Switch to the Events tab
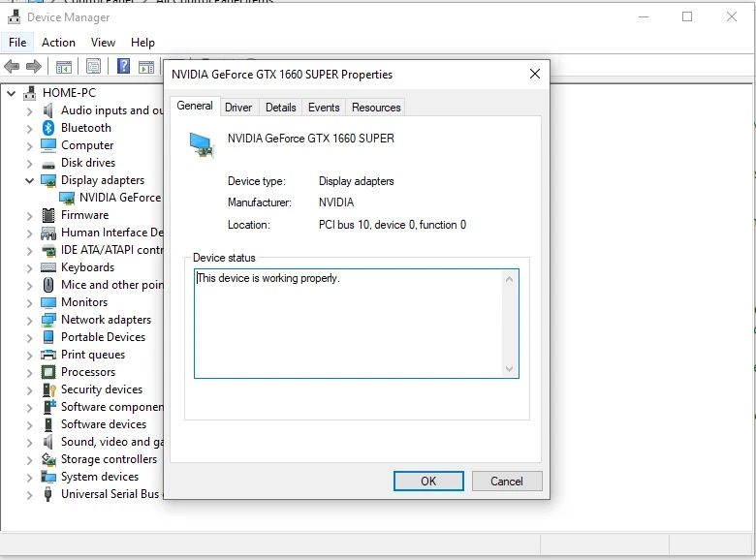This screenshot has height=560, width=756. pyautogui.click(x=324, y=107)
